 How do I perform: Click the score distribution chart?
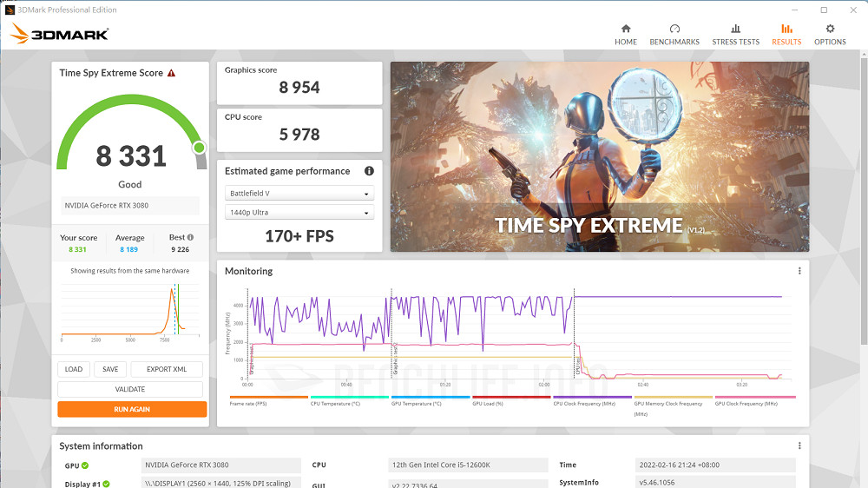[130, 311]
